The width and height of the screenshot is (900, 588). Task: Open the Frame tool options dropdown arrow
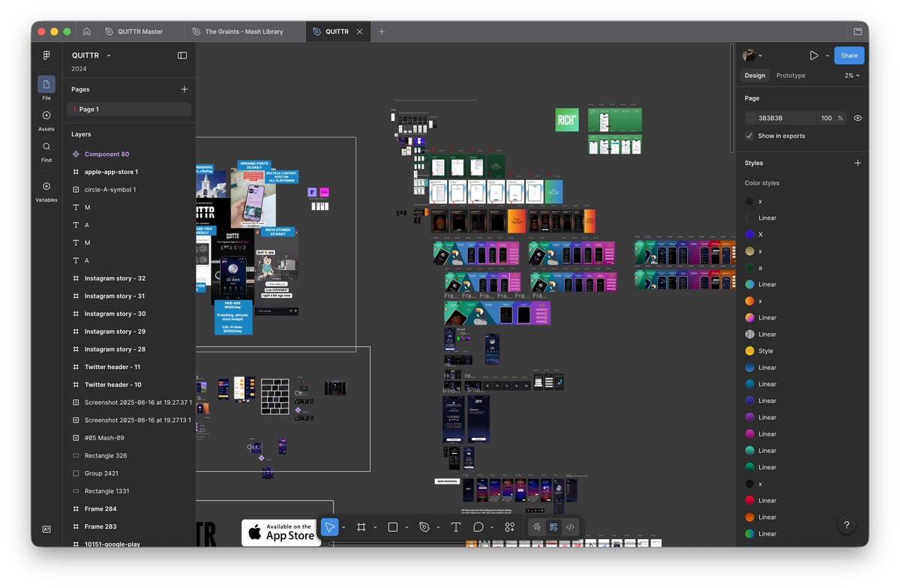pyautogui.click(x=375, y=527)
